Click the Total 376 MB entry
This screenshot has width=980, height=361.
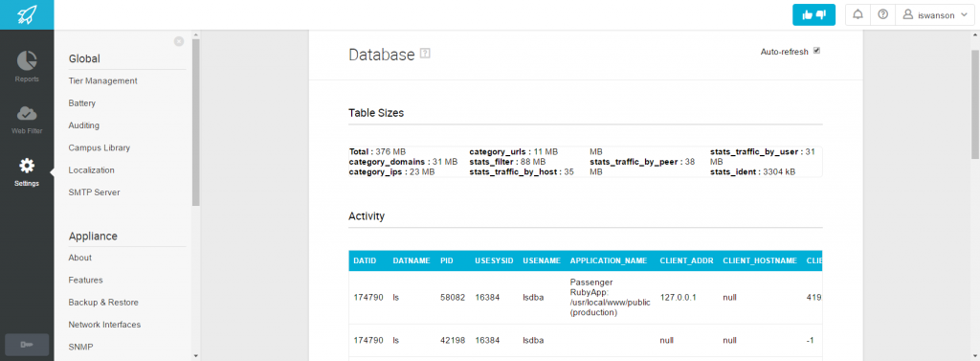(x=377, y=151)
